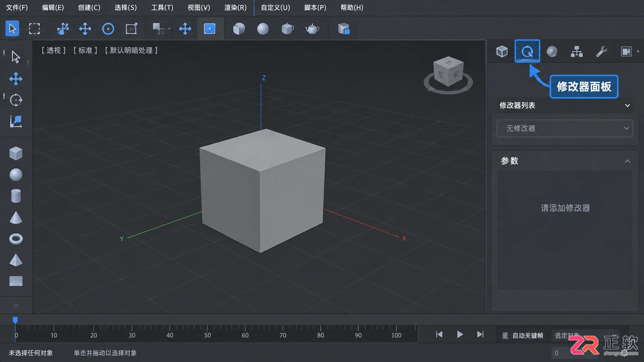
Task: Click the blue timeline slider marker at frame 0
Action: 15,320
